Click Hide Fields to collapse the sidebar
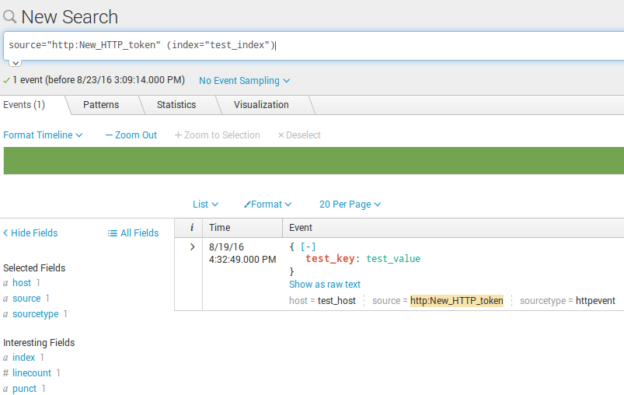Screen dimensions: 624x395 [x=31, y=233]
